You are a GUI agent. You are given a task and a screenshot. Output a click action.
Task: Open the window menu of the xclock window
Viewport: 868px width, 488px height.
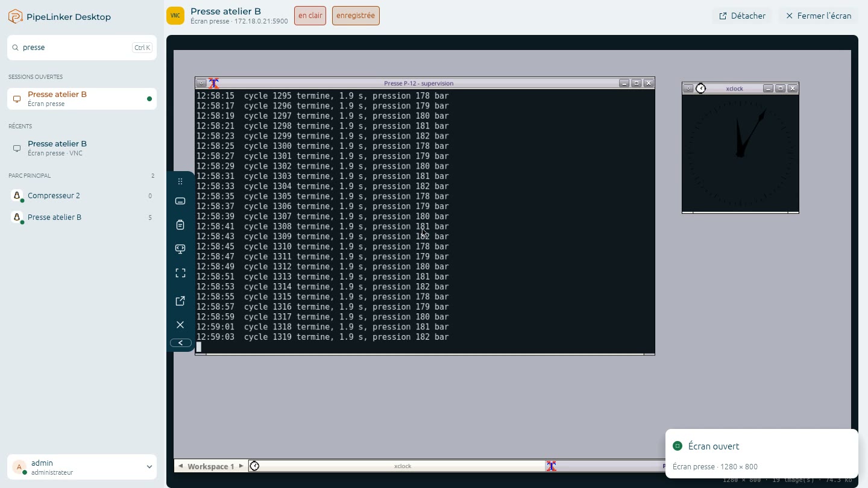pyautogui.click(x=688, y=89)
